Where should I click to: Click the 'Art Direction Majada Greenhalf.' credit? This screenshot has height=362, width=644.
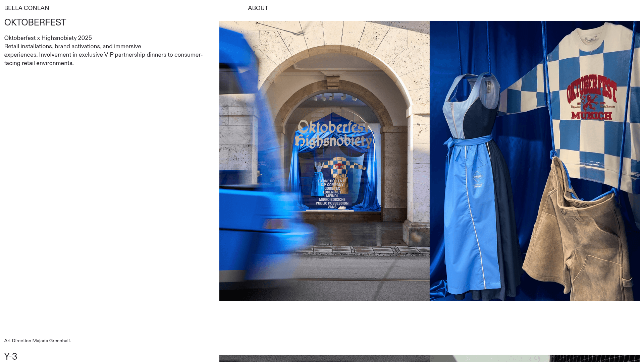(38, 341)
